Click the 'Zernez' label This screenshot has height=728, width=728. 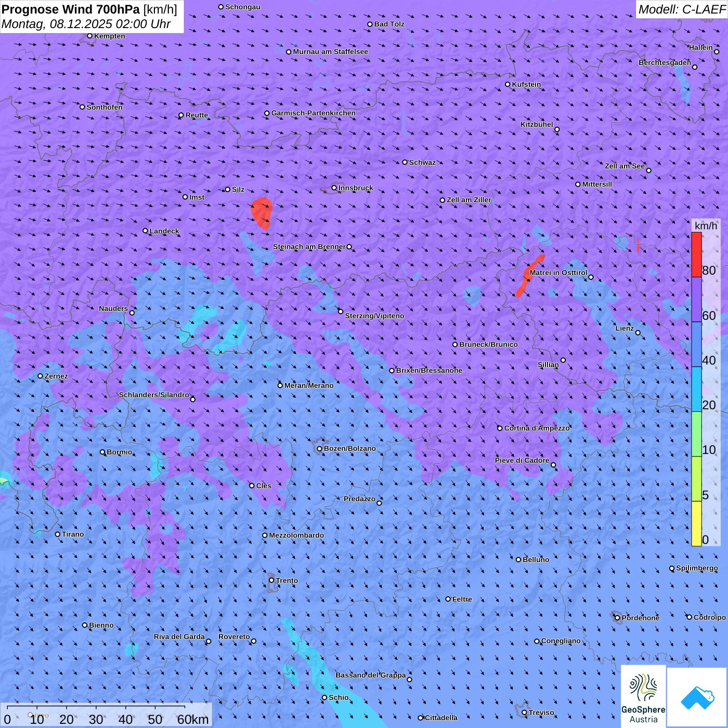pyautogui.click(x=56, y=376)
